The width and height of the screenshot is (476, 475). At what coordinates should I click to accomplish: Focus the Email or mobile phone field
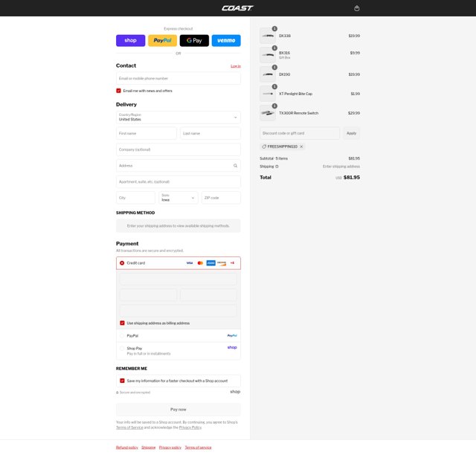click(178, 78)
